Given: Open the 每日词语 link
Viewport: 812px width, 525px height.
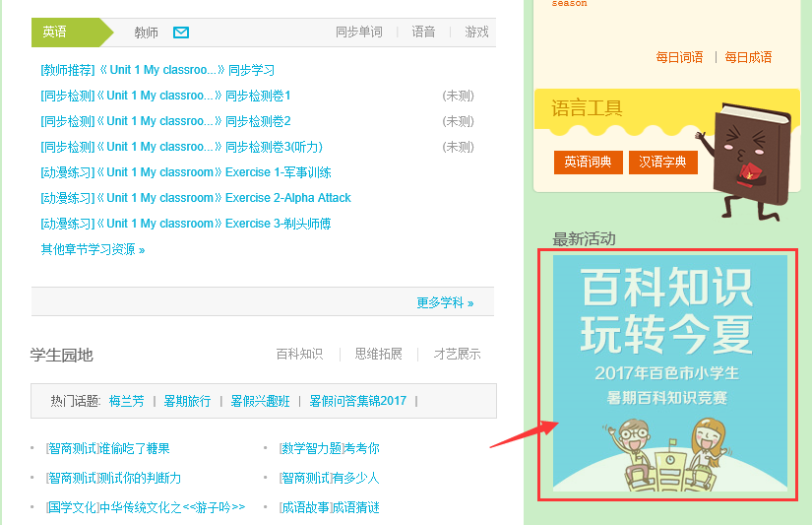Looking at the screenshot, I should tap(679, 57).
